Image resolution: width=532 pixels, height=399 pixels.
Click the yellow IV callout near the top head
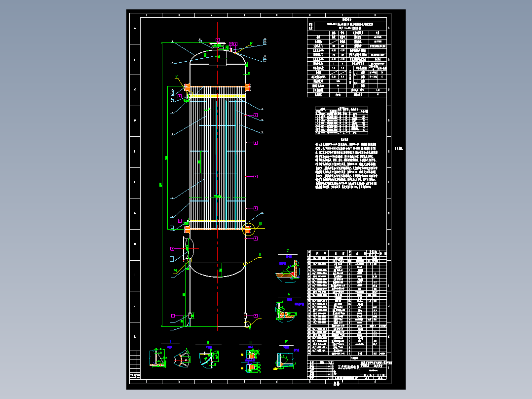[x=251, y=44]
